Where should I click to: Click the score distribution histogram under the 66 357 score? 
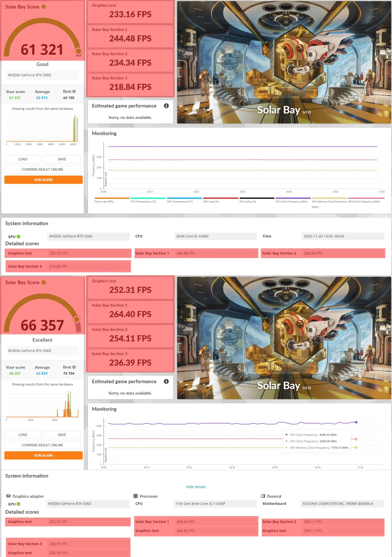pyautogui.click(x=42, y=406)
